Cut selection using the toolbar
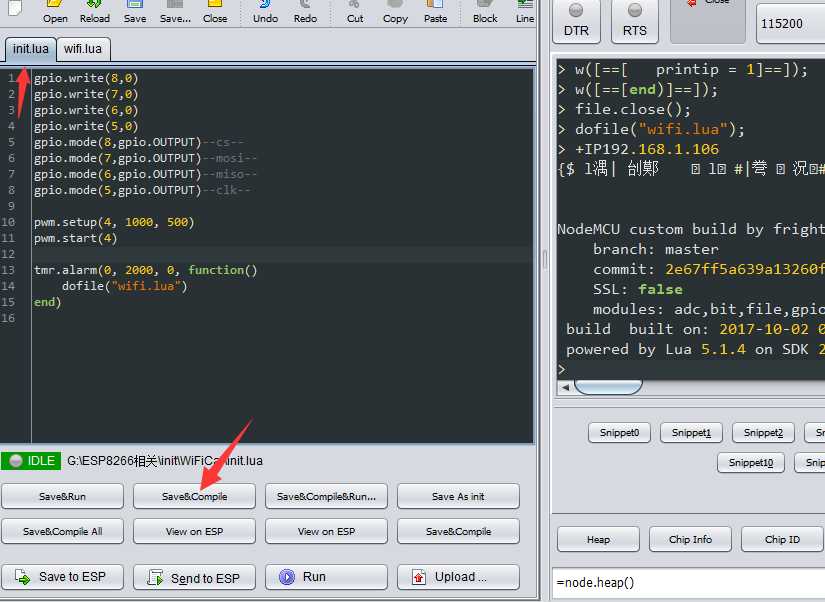Screen dimensions: 825x602 355,13
